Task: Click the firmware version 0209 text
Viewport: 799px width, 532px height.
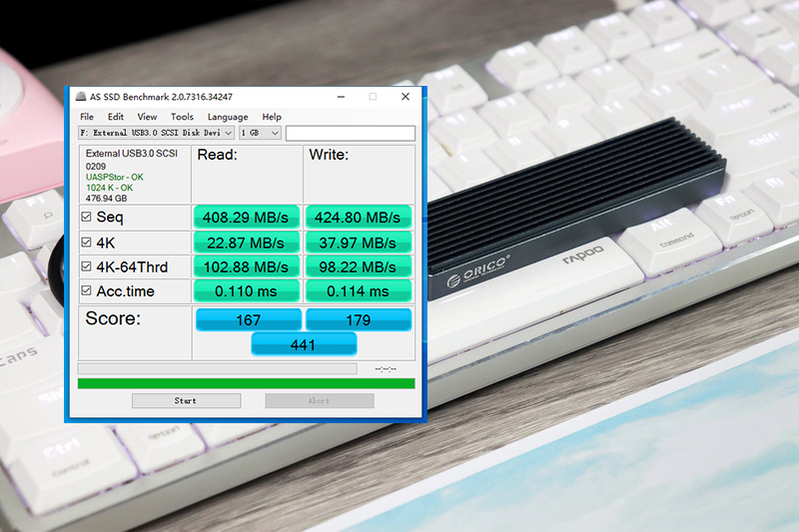Action: click(96, 167)
